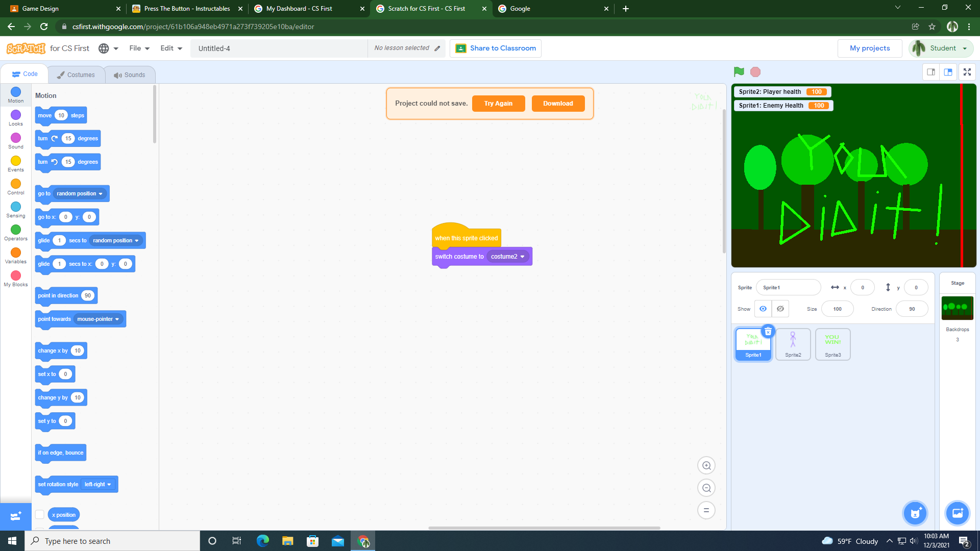The height and width of the screenshot is (551, 980).
Task: Click the Add Extension button
Action: 15,516
